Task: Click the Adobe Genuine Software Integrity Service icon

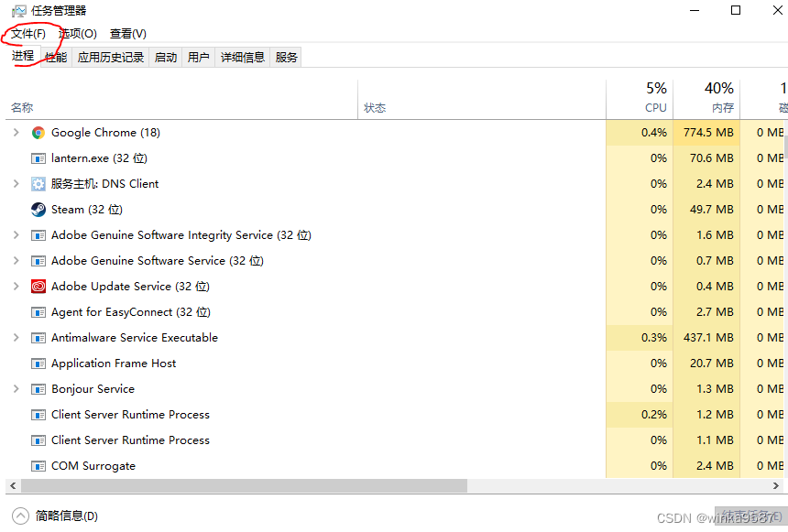Action: tap(38, 235)
